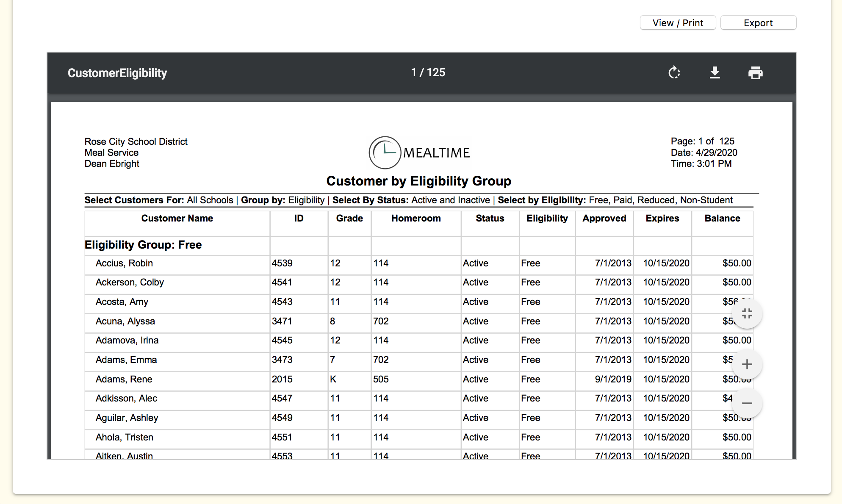Image resolution: width=842 pixels, height=504 pixels.
Task: Click the Export button
Action: [758, 23]
